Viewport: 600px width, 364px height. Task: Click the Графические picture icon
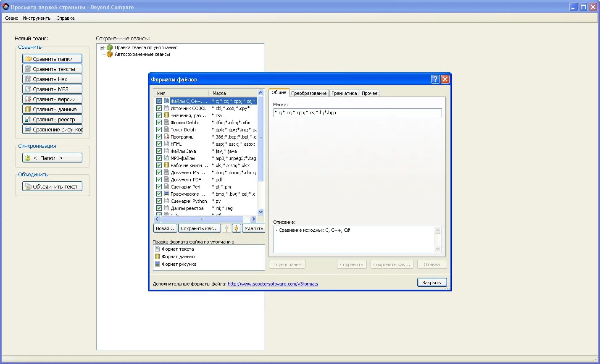point(166,194)
